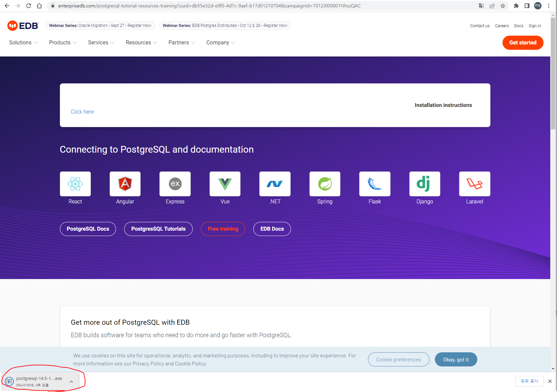Open the Vue connection guide icon
Screen dimensions: 557x392
pyautogui.click(x=225, y=184)
